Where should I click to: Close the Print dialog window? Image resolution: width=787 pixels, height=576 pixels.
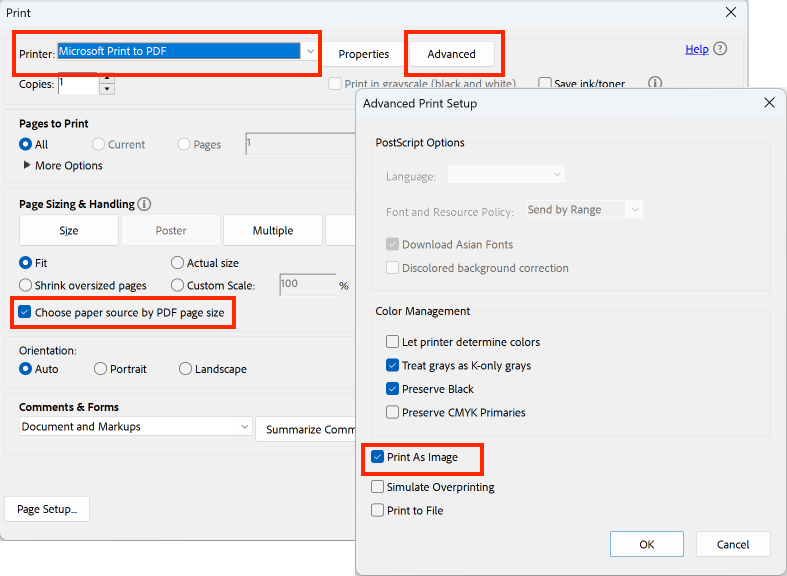[x=731, y=12]
